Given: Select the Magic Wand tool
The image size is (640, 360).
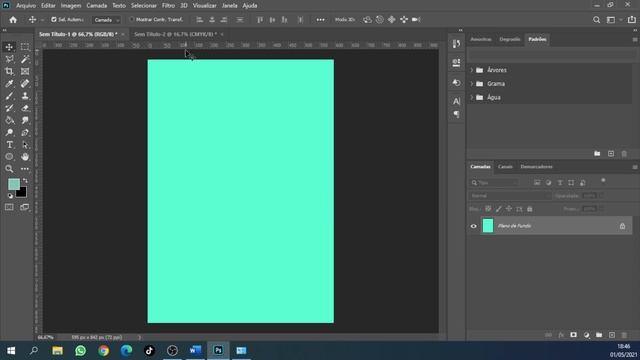Looking at the screenshot, I should pyautogui.click(x=25, y=59).
